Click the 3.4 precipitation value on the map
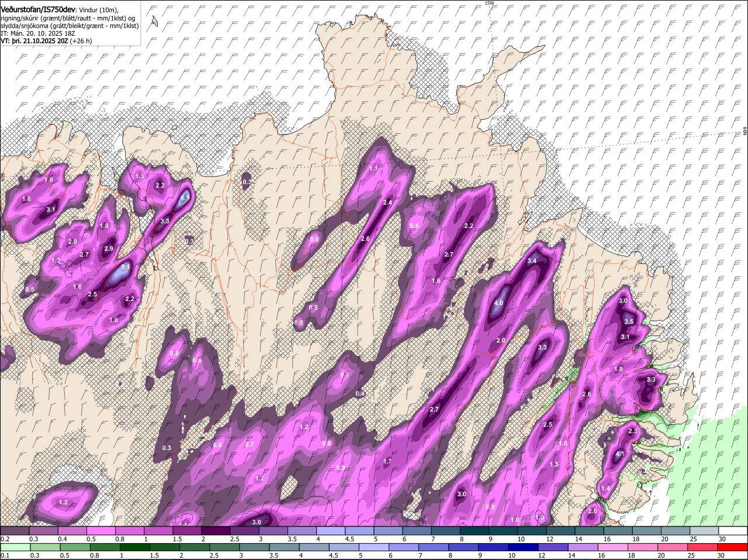This screenshot has height=560, width=748. (532, 261)
